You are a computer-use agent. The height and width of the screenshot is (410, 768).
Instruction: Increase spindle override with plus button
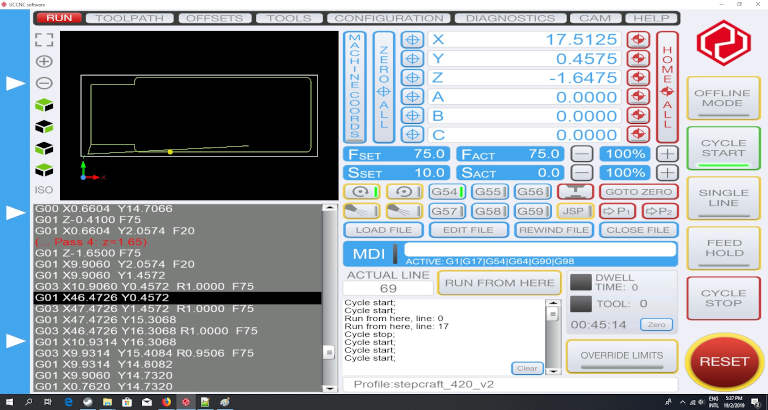[667, 172]
